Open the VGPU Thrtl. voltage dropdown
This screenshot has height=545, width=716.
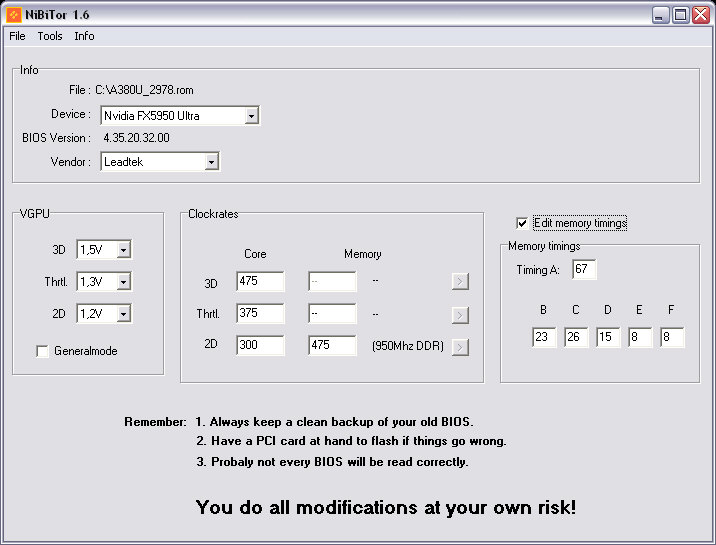[123, 282]
